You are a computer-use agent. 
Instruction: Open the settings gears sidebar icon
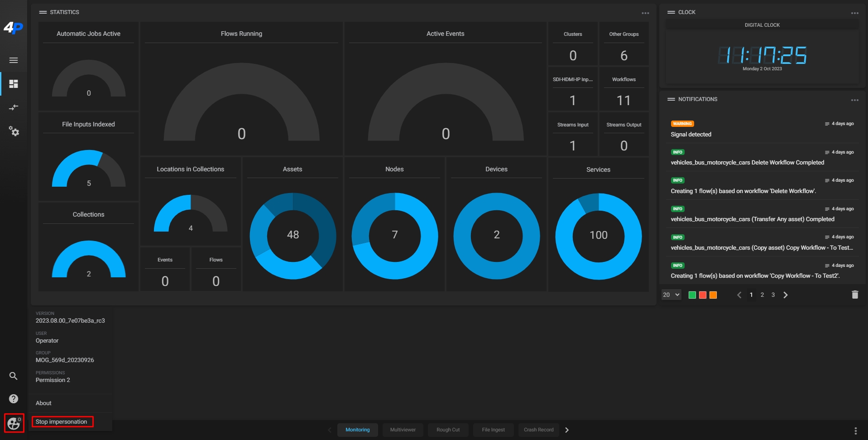coord(14,131)
